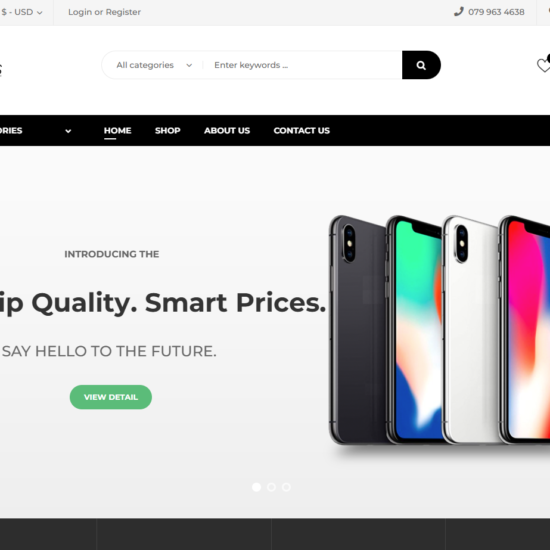Click the black search magnifier button
550x550 pixels.
tap(421, 65)
